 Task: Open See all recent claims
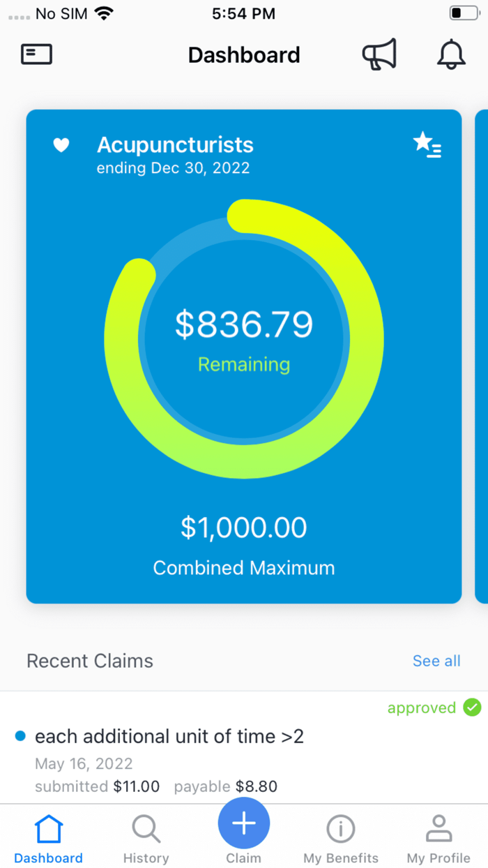coord(436,661)
